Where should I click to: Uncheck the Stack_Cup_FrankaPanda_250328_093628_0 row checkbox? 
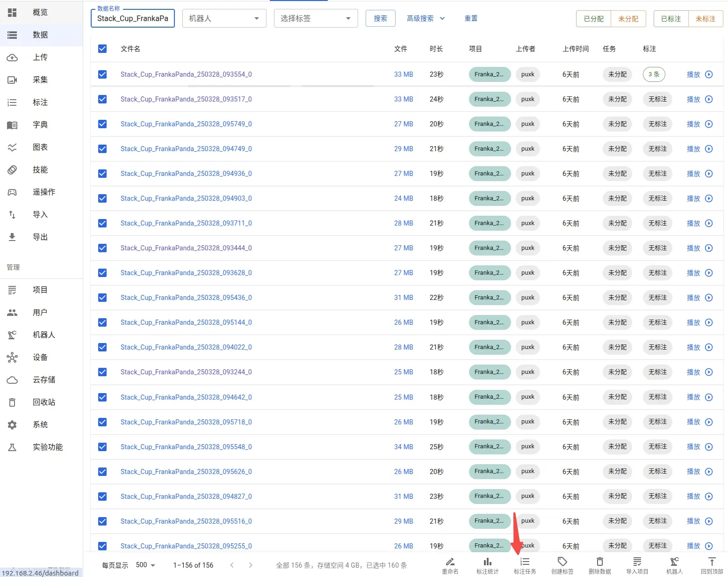point(102,273)
